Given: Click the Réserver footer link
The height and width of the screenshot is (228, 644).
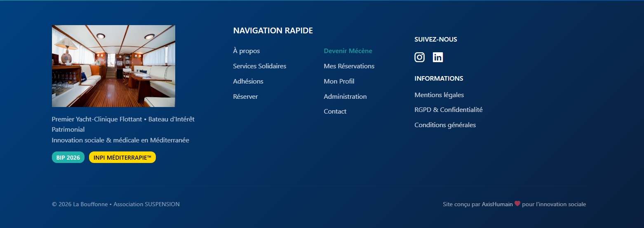Looking at the screenshot, I should (x=245, y=97).
